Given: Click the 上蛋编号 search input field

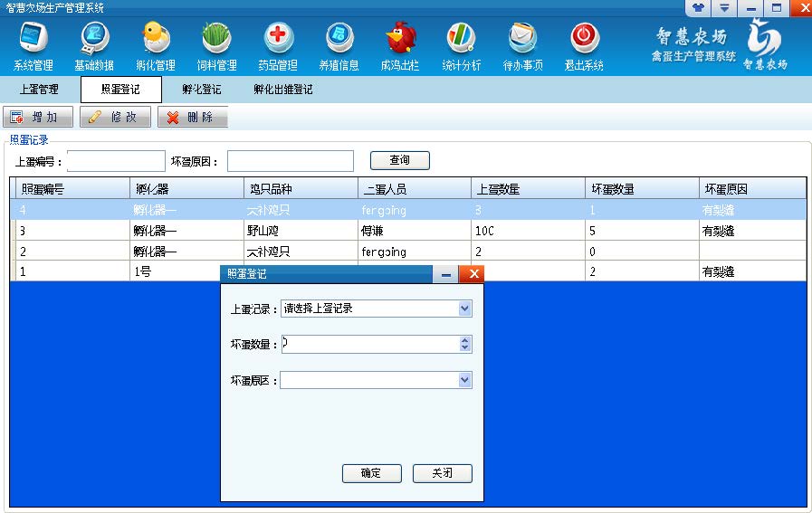Looking at the screenshot, I should pyautogui.click(x=116, y=161).
